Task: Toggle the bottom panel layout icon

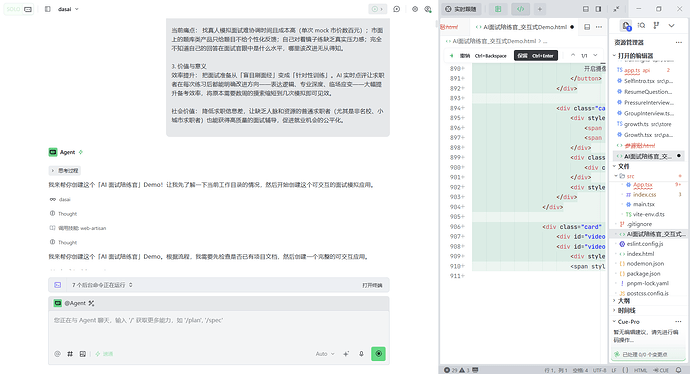Action: tap(586, 9)
